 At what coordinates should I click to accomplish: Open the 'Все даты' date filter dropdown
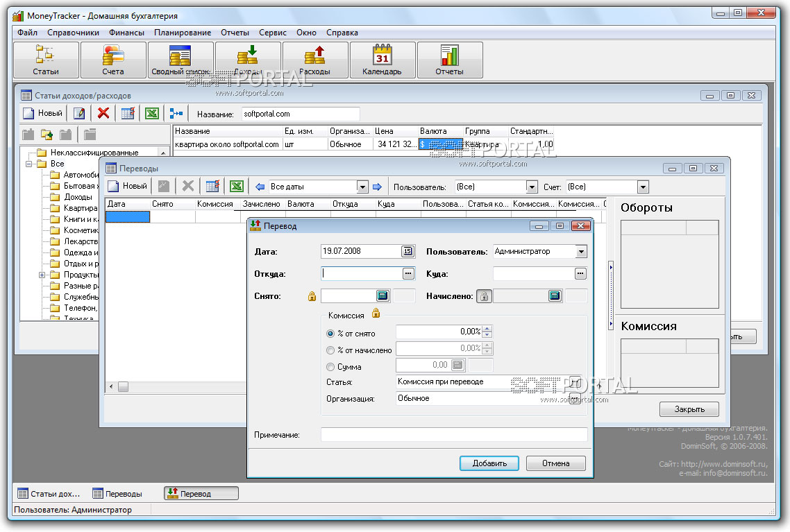pyautogui.click(x=362, y=187)
